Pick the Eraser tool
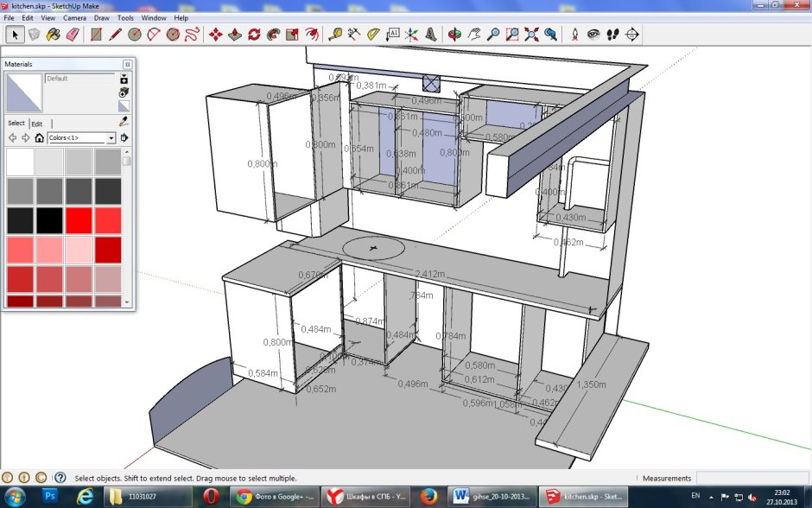Screen dimensions: 812x508 pyautogui.click(x=71, y=34)
